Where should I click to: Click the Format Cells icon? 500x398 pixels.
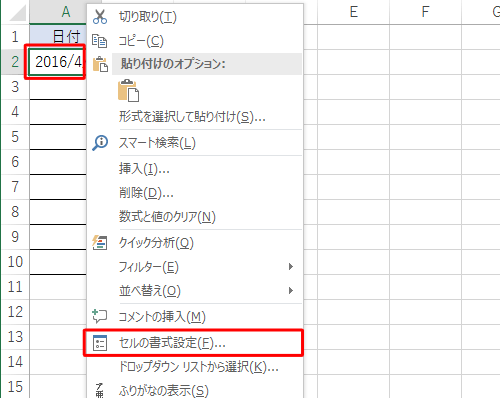(100, 343)
